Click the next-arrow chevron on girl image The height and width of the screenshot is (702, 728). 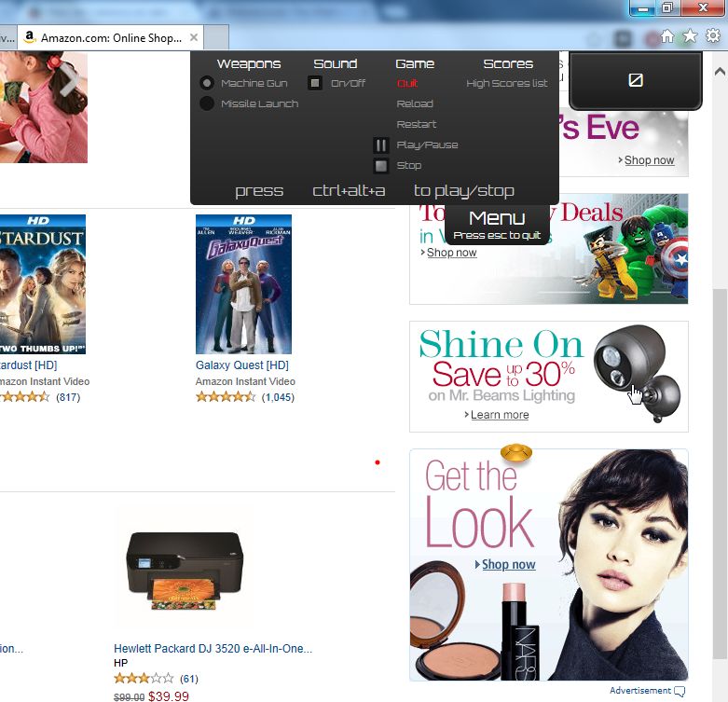point(69,80)
